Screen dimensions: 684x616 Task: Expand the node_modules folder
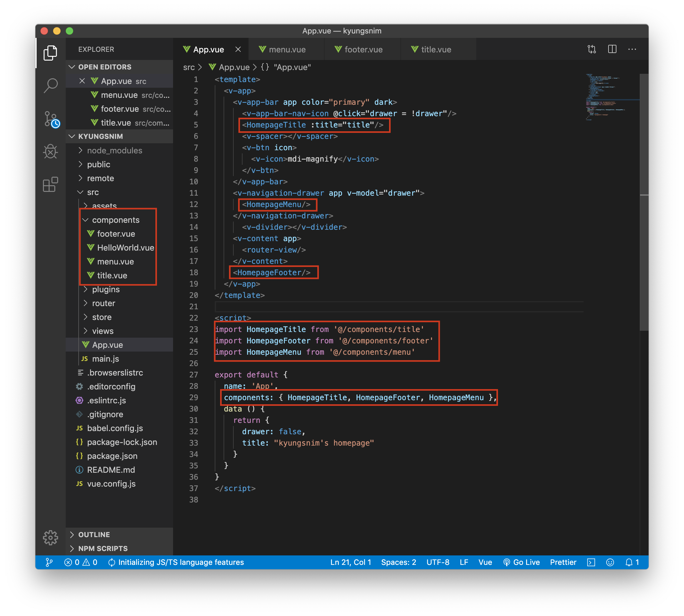coord(114,151)
